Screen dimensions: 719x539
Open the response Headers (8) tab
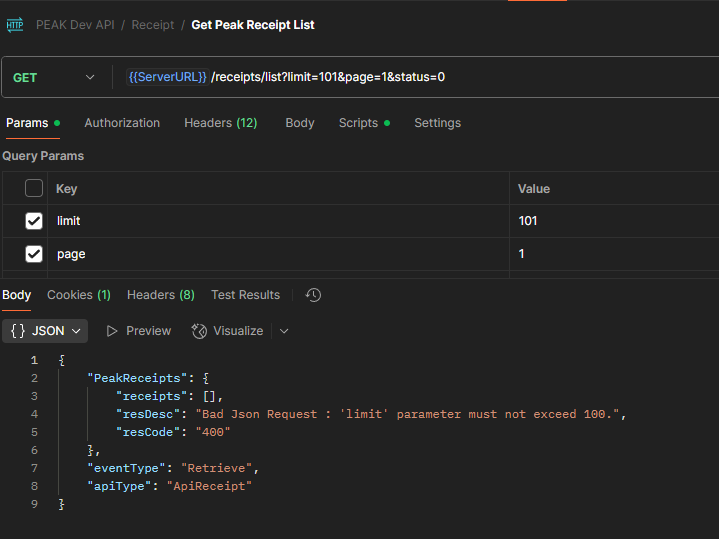click(160, 295)
